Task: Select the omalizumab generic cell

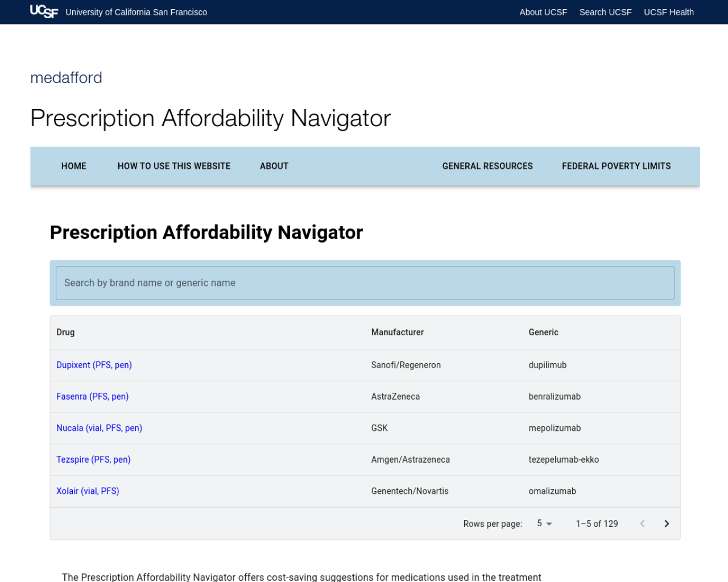Action: tap(552, 491)
